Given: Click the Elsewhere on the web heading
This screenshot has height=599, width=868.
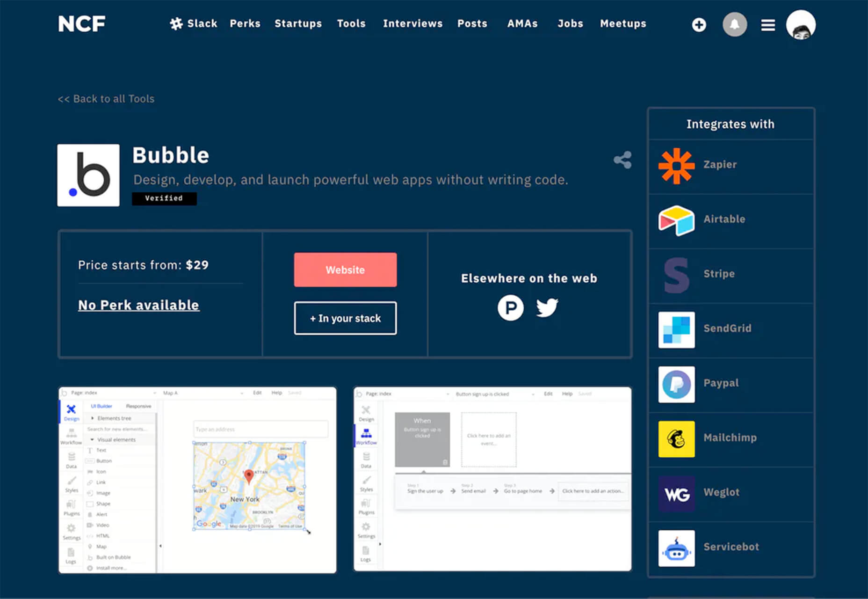Looking at the screenshot, I should 529,278.
